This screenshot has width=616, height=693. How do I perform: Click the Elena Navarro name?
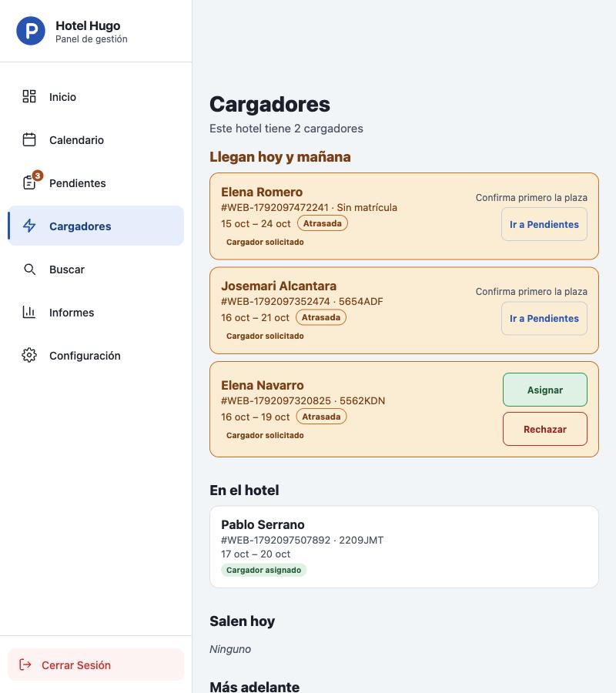[262, 386]
